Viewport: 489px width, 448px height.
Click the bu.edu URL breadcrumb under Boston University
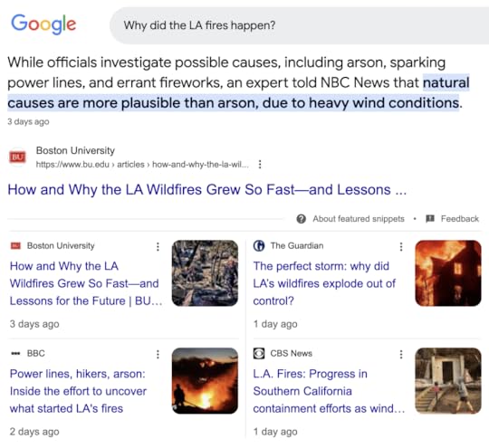click(142, 165)
